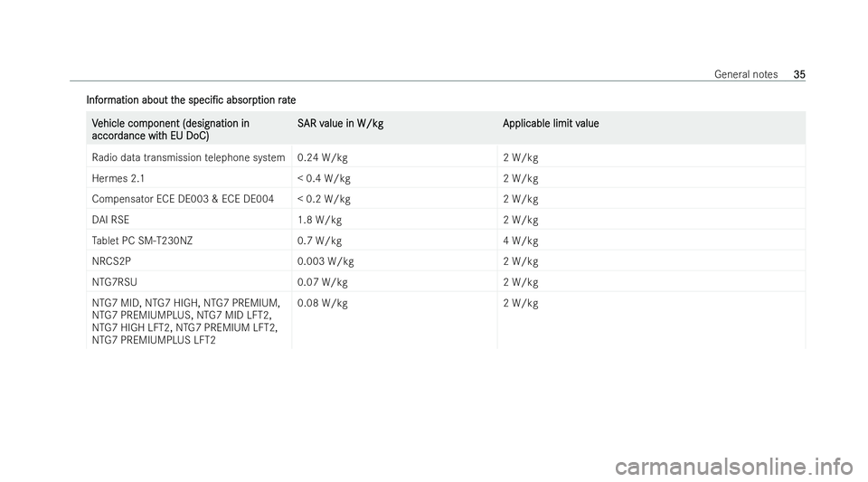
Task: Click the '0.24 W/kg' SAR value
Action: click(322, 157)
